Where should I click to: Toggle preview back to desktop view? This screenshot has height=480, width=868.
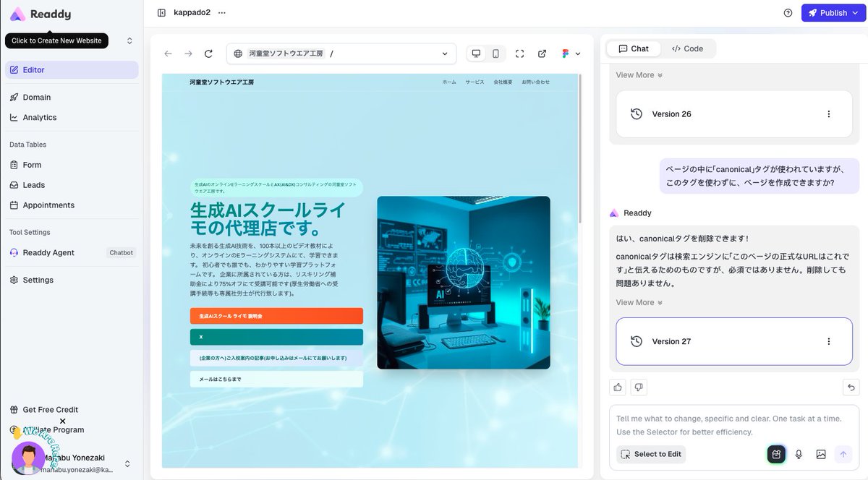[475, 53]
